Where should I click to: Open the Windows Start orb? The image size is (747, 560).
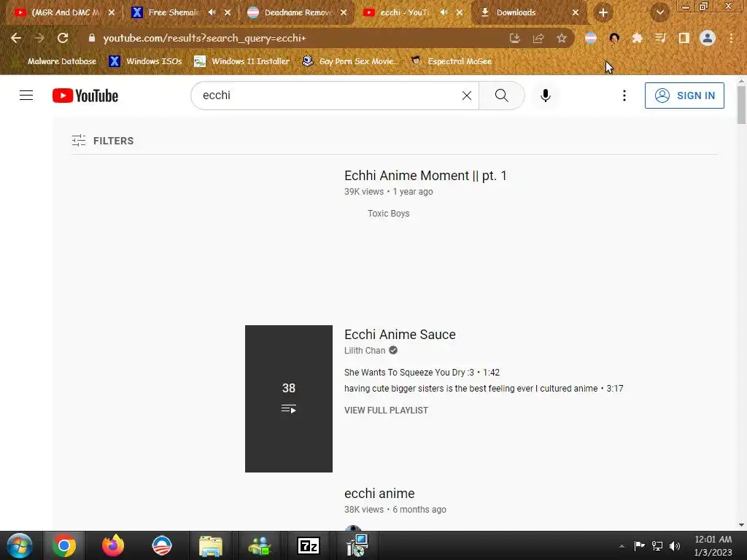(x=20, y=545)
